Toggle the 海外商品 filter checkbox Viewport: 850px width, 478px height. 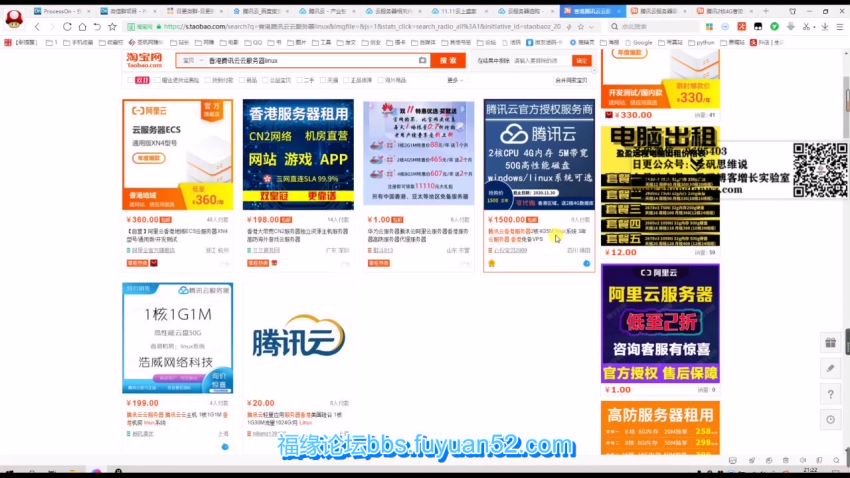(x=381, y=80)
